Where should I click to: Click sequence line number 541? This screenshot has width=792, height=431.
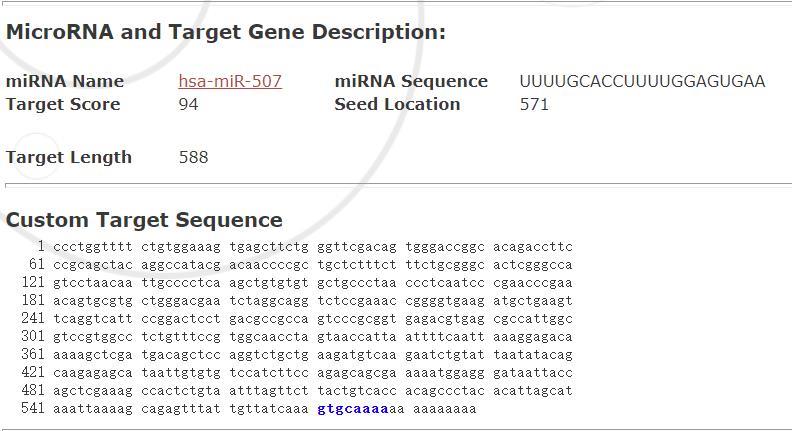click(33, 408)
